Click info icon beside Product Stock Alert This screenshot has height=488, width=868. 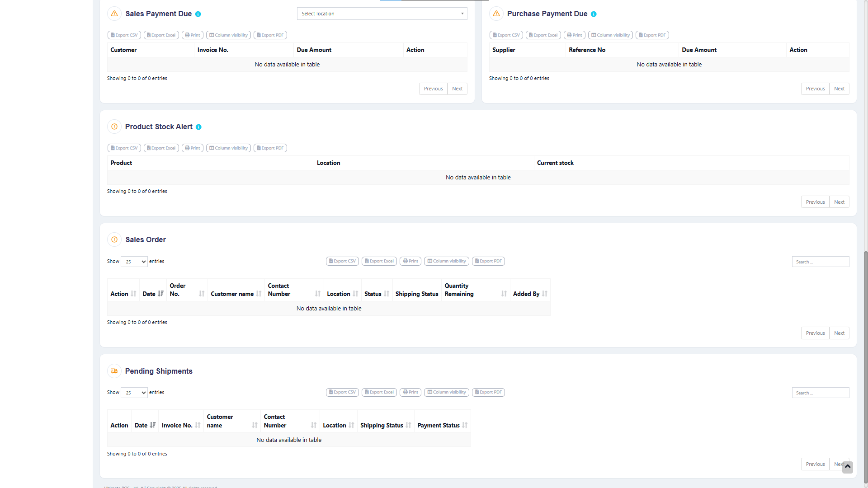tap(198, 127)
